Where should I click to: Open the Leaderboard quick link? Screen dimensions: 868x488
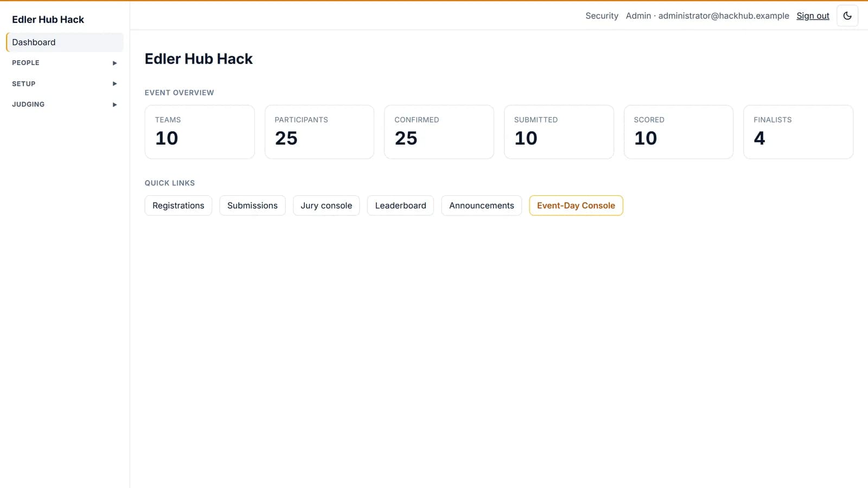click(x=400, y=206)
